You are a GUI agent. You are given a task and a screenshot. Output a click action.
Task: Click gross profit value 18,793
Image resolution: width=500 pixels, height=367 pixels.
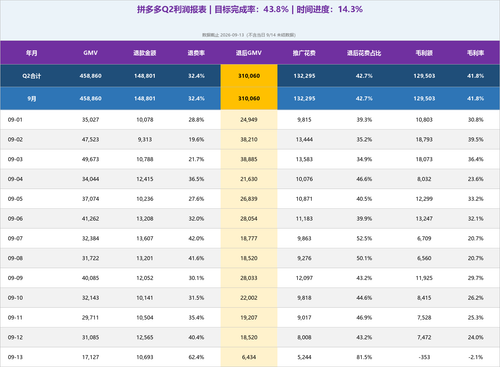424,139
